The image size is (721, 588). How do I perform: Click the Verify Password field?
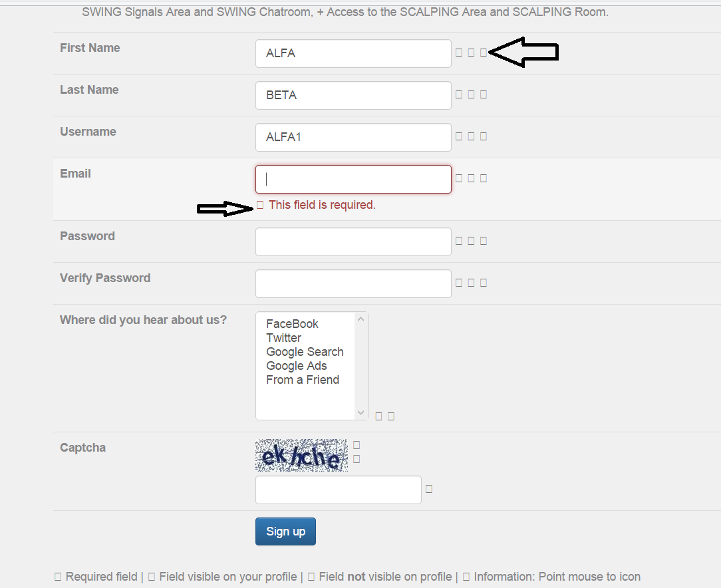pos(353,283)
